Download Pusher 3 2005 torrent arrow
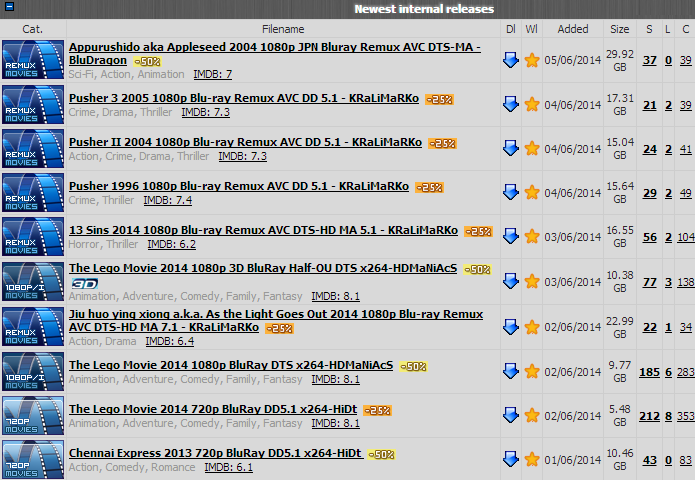The height and width of the screenshot is (480, 695). [511, 104]
